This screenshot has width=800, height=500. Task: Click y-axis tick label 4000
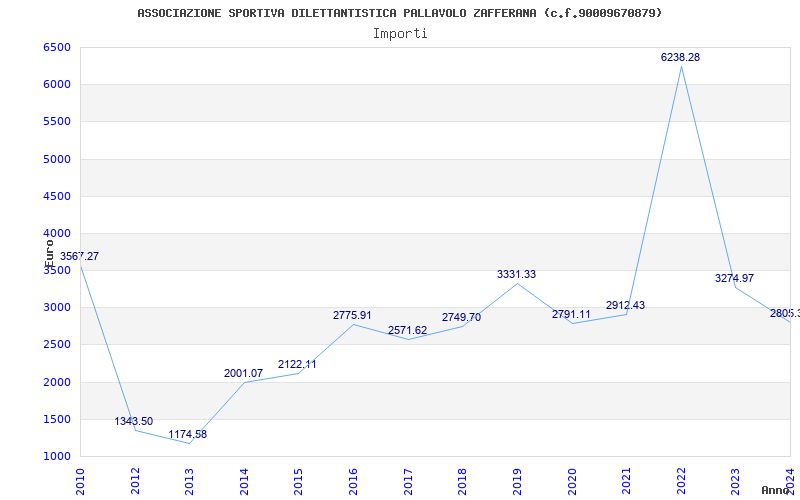click(x=57, y=234)
